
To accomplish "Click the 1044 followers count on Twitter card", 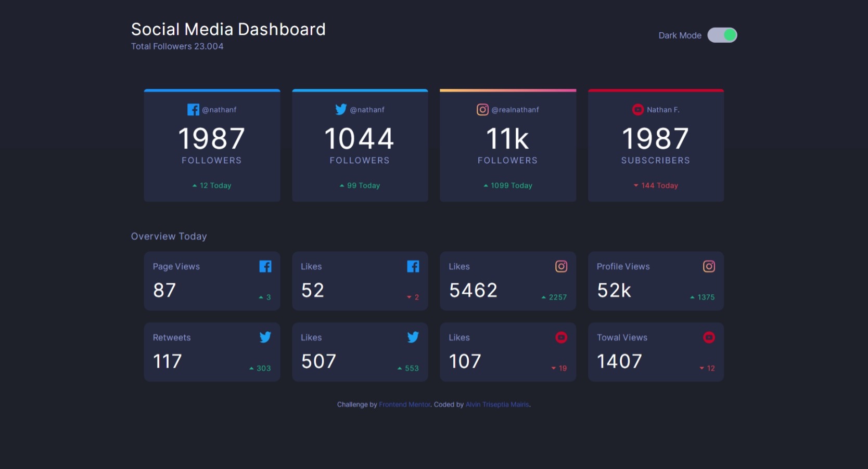I will pos(360,139).
